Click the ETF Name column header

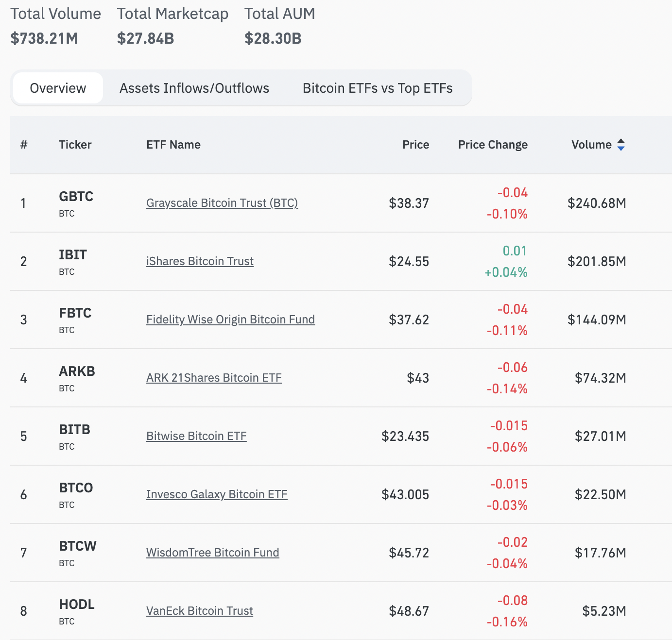click(x=173, y=145)
